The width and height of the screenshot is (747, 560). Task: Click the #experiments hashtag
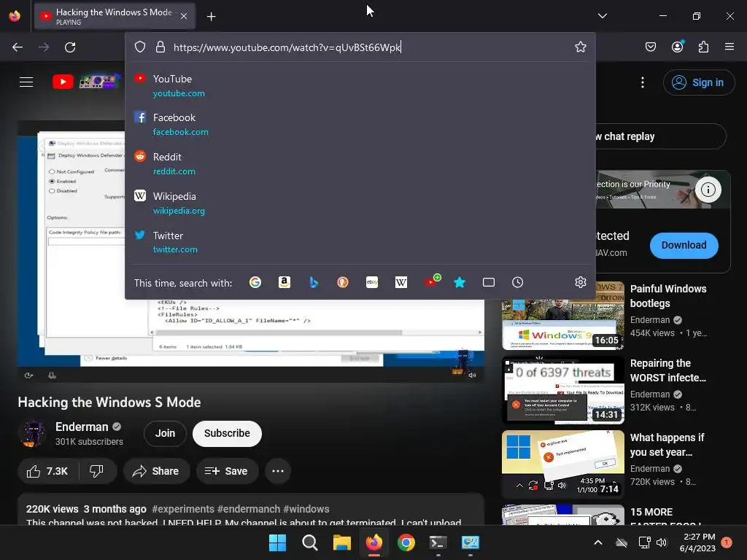point(183,509)
